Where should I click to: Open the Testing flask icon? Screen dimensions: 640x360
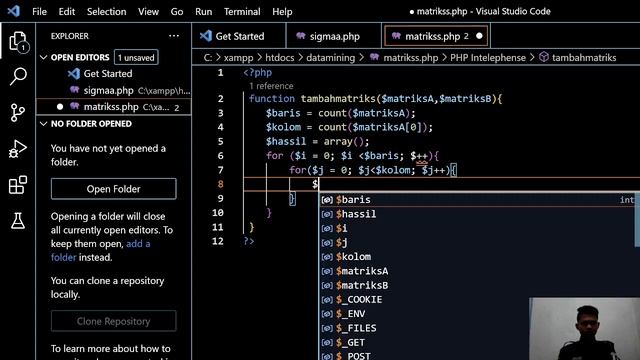click(x=18, y=220)
